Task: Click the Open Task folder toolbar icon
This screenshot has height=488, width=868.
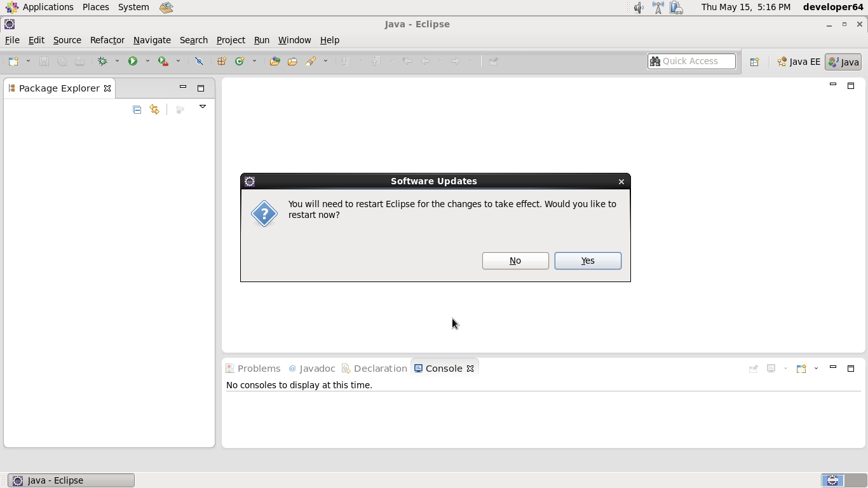Action: [x=292, y=62]
